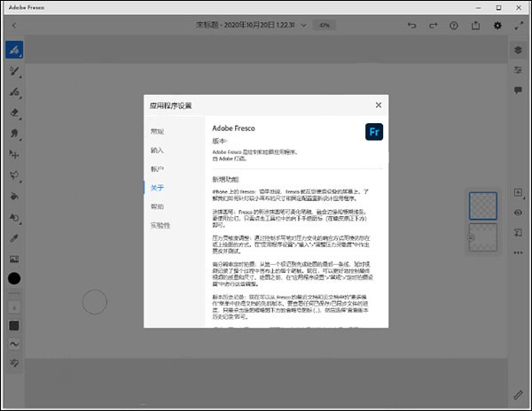This screenshot has height=411, width=532.
Task: Click the Redo arrow in top bar
Action: click(x=433, y=25)
